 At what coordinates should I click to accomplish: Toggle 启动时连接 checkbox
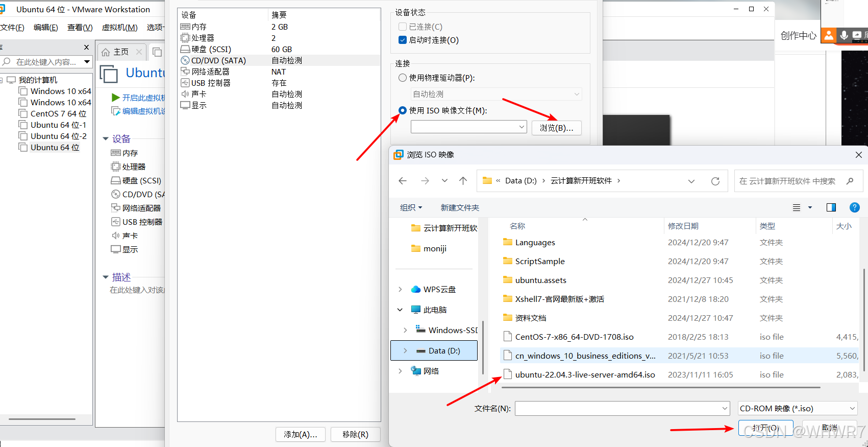tap(403, 40)
